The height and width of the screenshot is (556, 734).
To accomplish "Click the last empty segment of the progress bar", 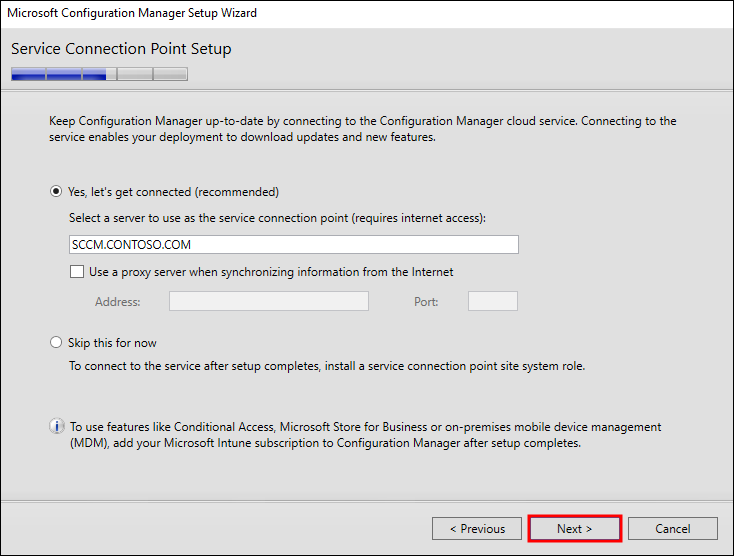I will pos(170,74).
